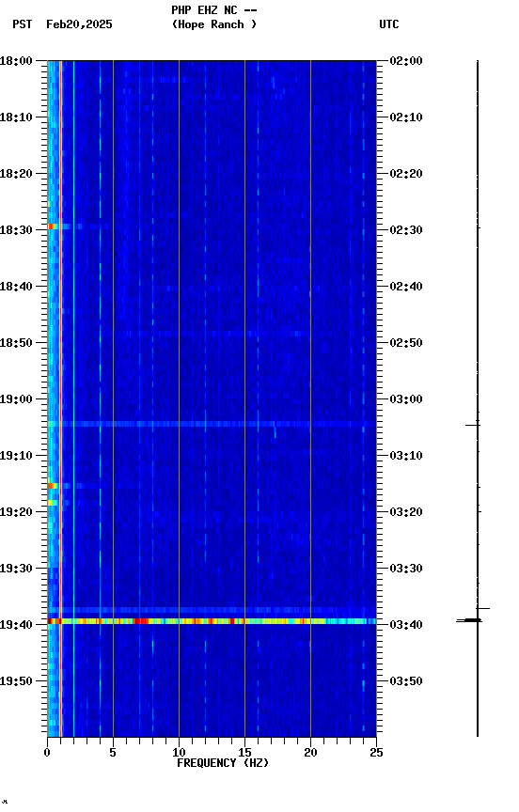
Task: Click the broadband red event band near 19:40
Action: click(x=212, y=621)
